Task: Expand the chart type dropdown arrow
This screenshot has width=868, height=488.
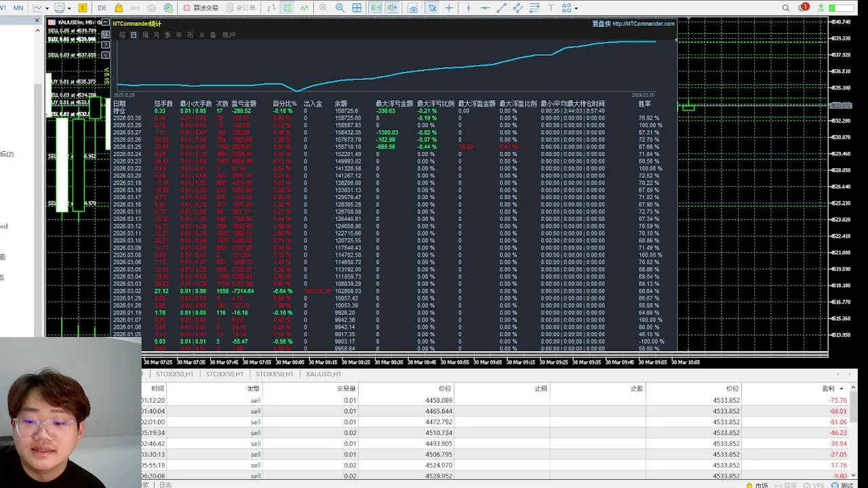Action: pyautogui.click(x=46, y=8)
